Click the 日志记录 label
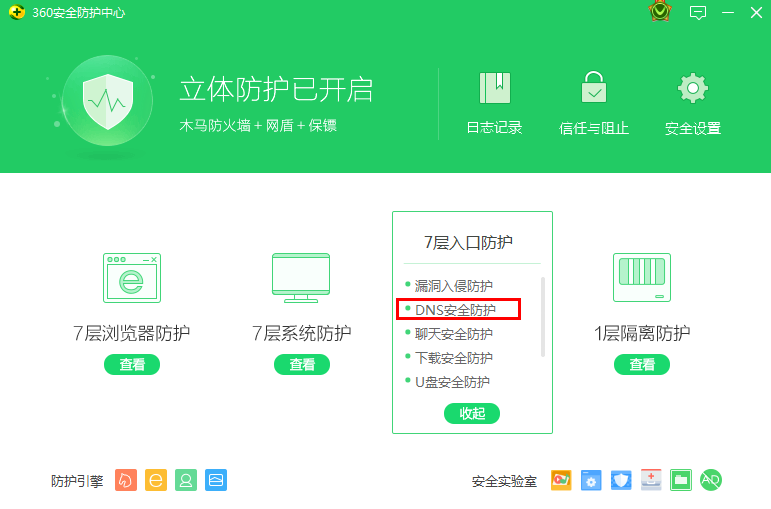771x509 pixels. click(495, 128)
